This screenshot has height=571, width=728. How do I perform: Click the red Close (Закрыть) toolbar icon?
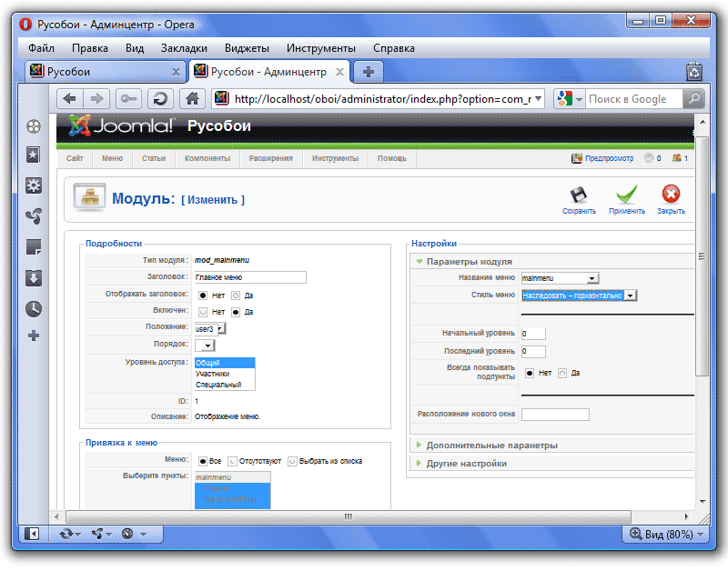pyautogui.click(x=671, y=195)
